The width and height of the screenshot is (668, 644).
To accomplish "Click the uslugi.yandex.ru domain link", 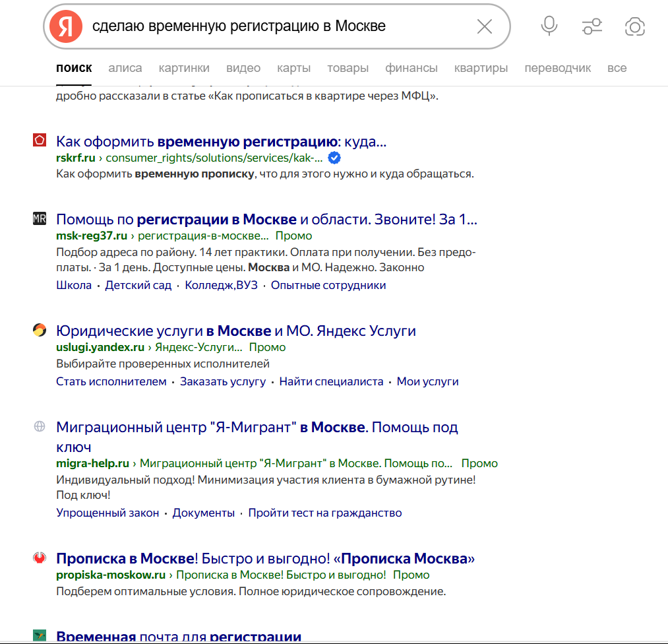I will 100,347.
